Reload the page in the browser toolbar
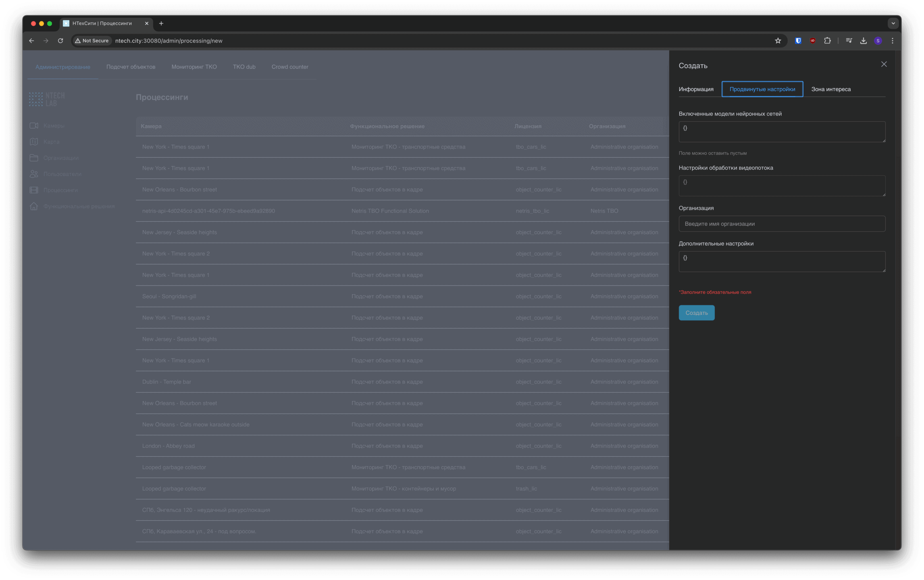Viewport: 924px width, 580px height. click(x=60, y=41)
